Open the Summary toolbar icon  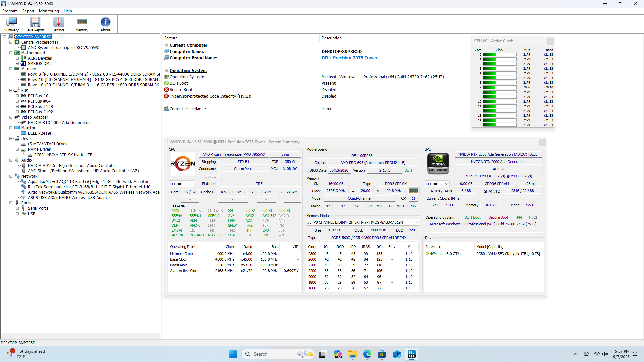point(11,24)
